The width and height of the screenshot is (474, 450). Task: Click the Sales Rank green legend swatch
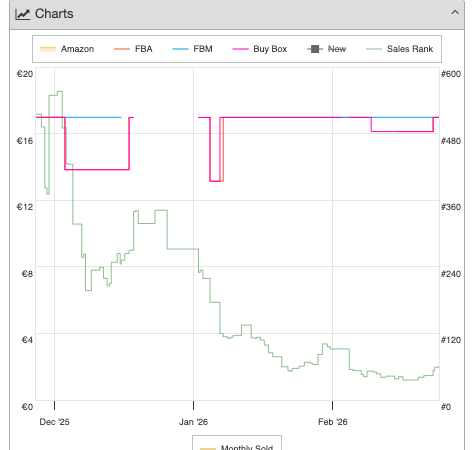(x=374, y=49)
